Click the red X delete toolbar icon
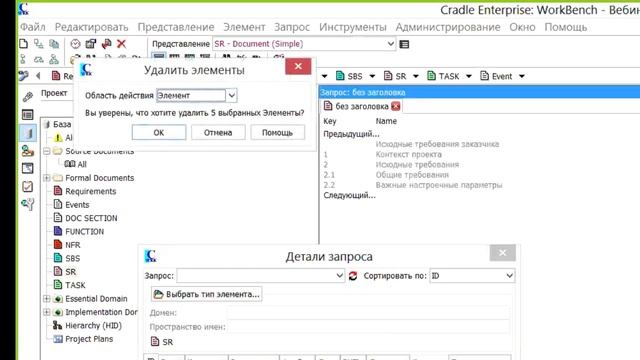 121,44
